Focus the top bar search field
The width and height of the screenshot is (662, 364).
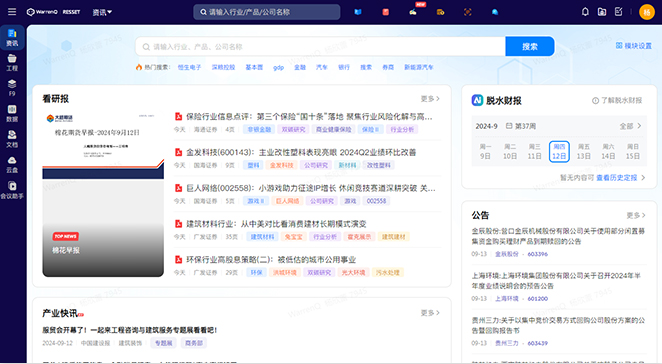(267, 12)
